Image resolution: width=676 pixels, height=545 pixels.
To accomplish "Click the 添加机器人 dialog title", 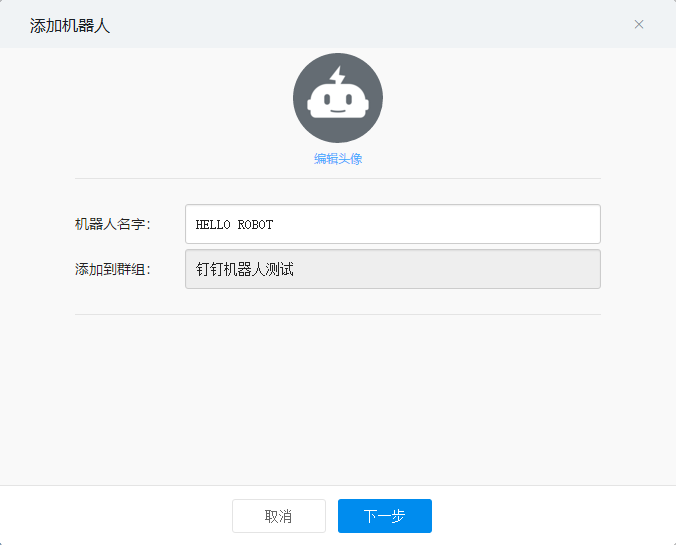I will coord(70,26).
